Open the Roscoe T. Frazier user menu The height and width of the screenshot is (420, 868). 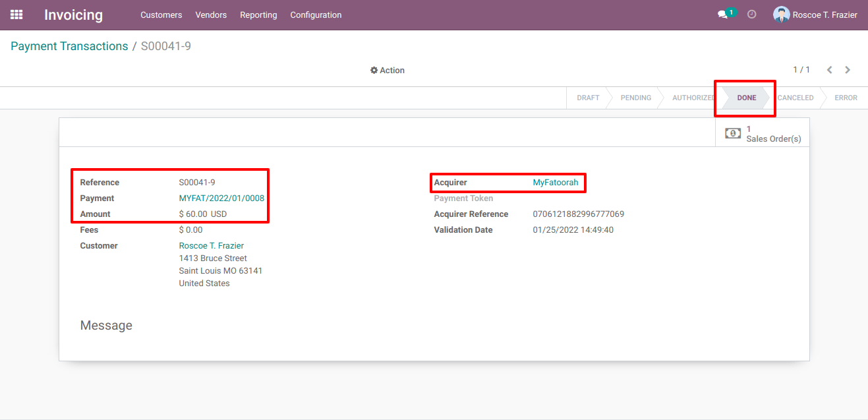816,15
